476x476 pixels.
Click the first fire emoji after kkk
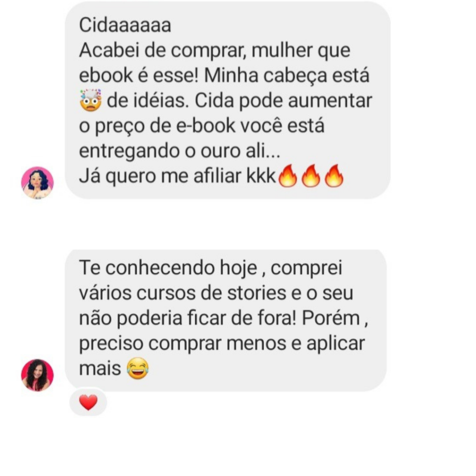tap(287, 176)
